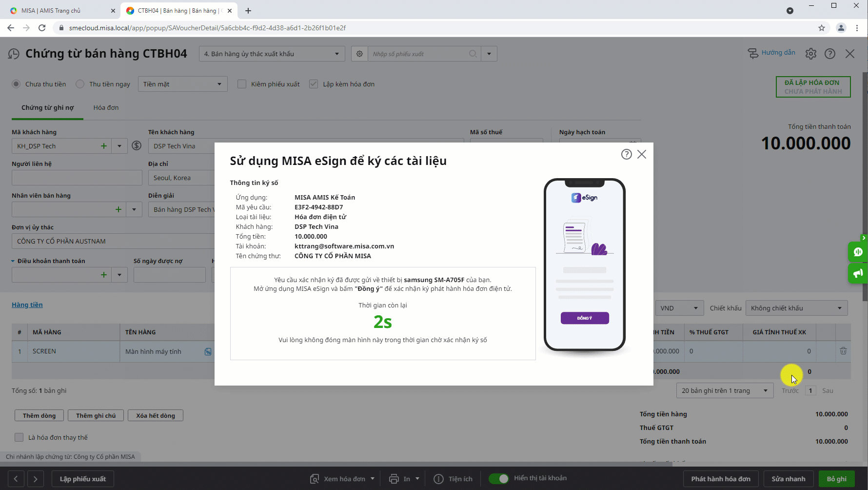The width and height of the screenshot is (868, 490).
Task: Open the green chat support widget
Action: [858, 252]
